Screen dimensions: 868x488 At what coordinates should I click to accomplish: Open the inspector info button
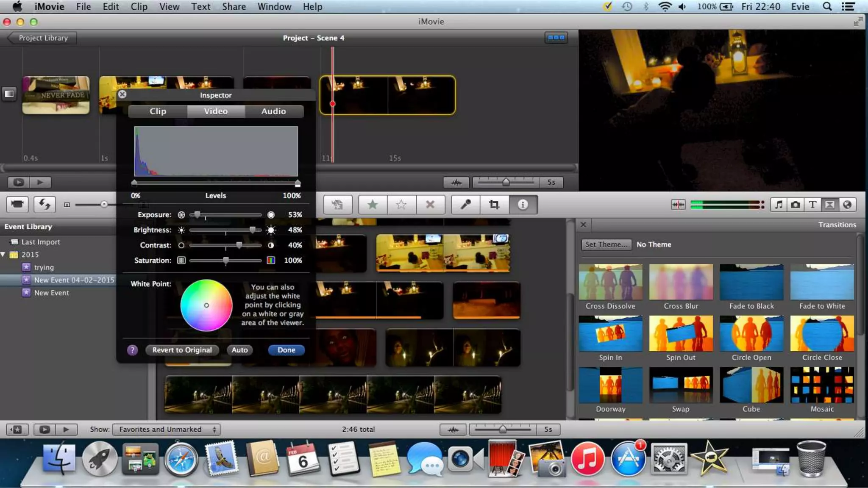click(x=523, y=205)
